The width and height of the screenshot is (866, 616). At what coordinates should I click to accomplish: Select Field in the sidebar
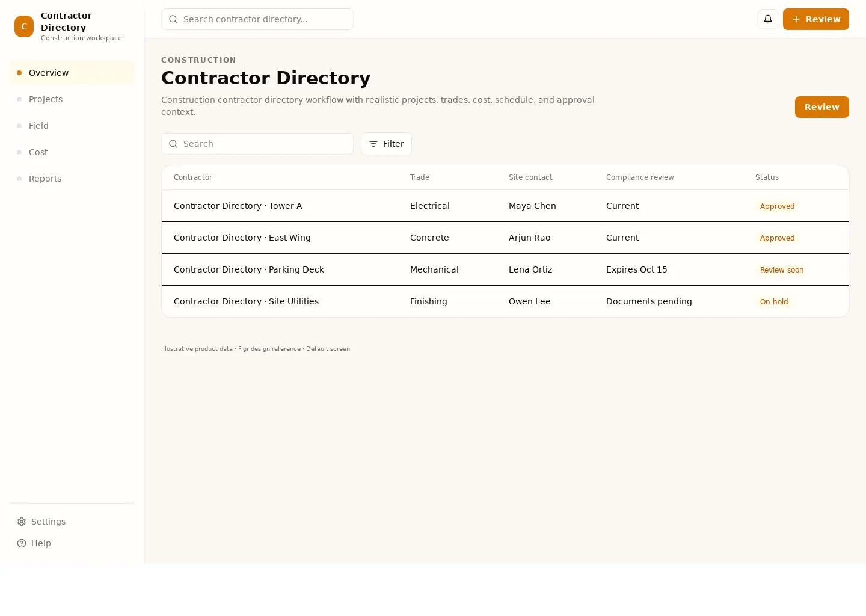coord(72,126)
